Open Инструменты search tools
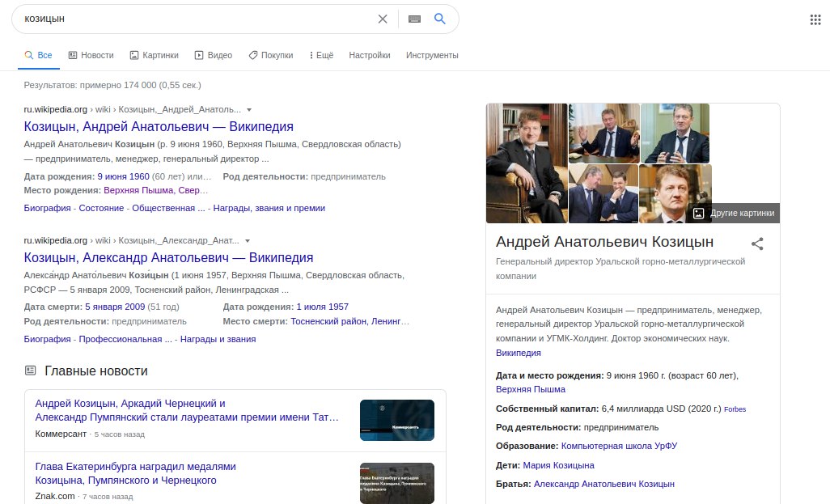 click(x=432, y=55)
